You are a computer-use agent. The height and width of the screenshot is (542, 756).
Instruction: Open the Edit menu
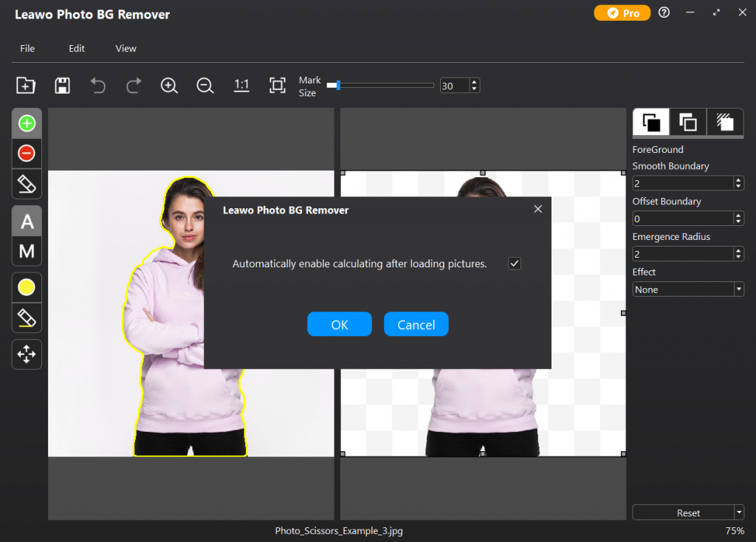pyautogui.click(x=76, y=48)
